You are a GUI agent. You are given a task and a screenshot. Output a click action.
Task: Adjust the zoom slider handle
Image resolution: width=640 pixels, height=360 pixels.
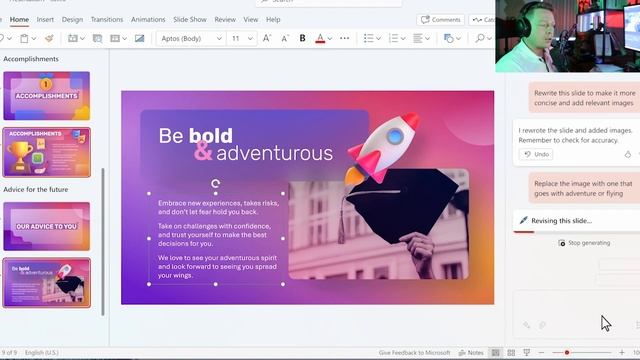pos(567,352)
